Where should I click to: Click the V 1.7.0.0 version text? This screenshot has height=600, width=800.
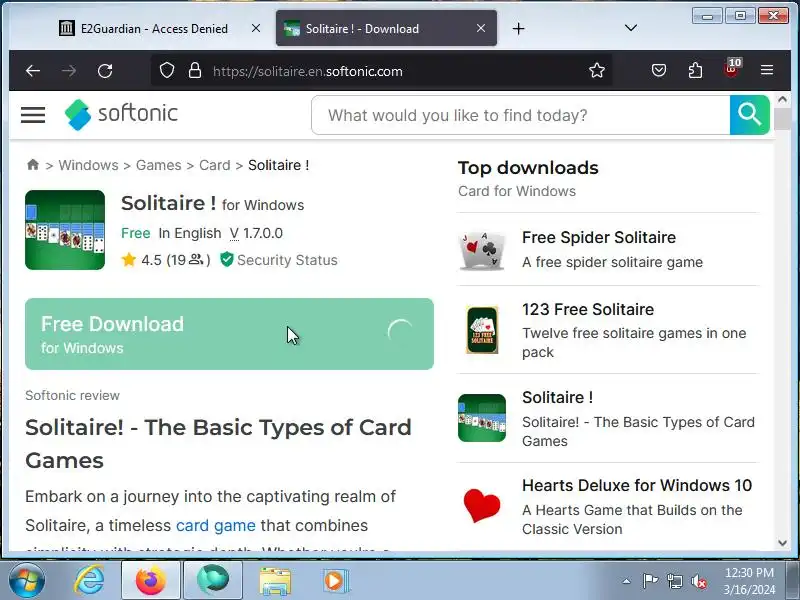[256, 233]
